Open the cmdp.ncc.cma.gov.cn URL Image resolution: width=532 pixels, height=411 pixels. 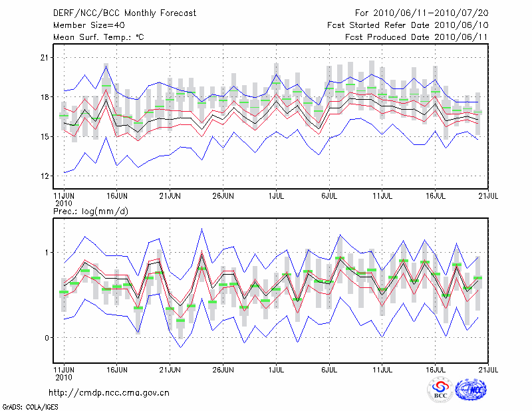coord(109,393)
